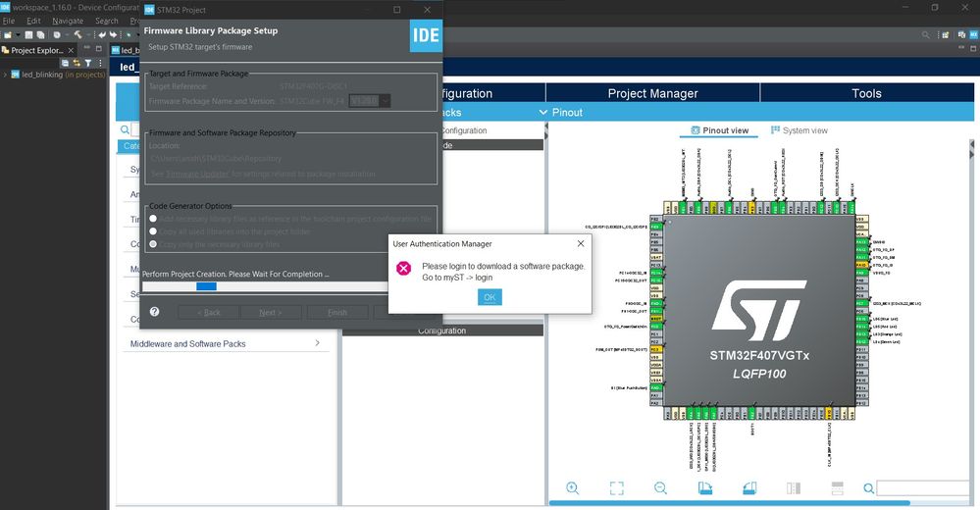This screenshot has height=510, width=980.
Task: Select the third Code Generator Options radio button
Action: 153,244
